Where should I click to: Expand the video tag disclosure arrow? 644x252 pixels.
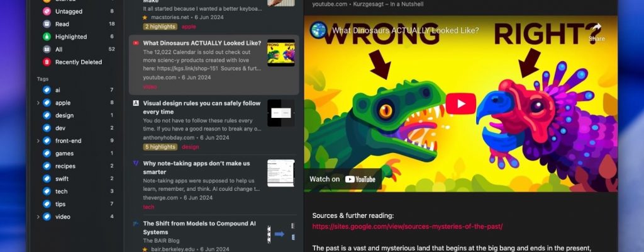(x=38, y=217)
